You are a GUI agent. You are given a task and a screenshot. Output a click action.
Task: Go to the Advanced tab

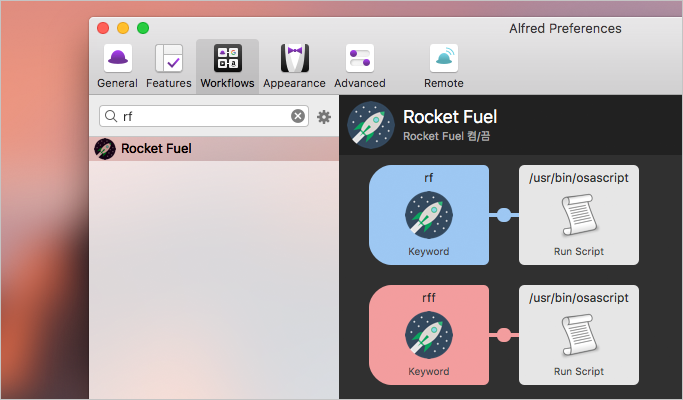pos(360,67)
